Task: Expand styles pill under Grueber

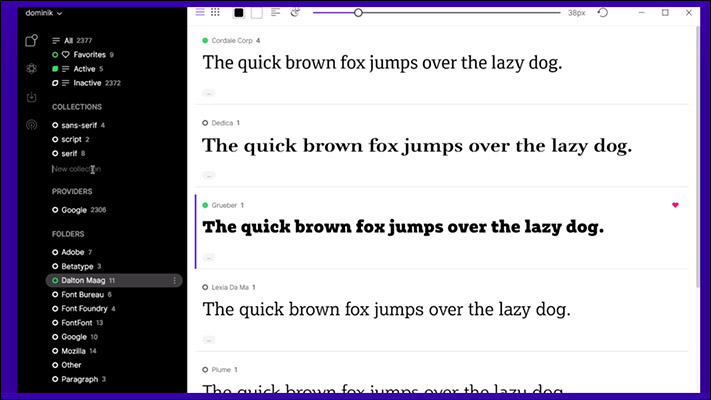Action: (x=209, y=257)
